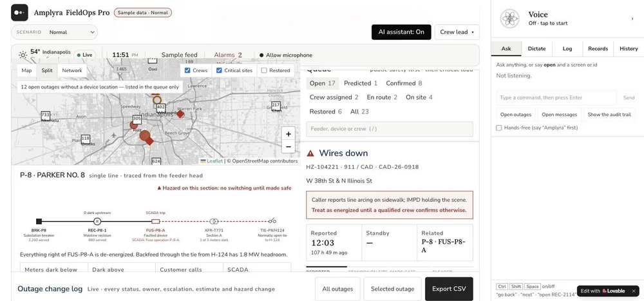
Task: Open the History tab
Action: coord(629,48)
